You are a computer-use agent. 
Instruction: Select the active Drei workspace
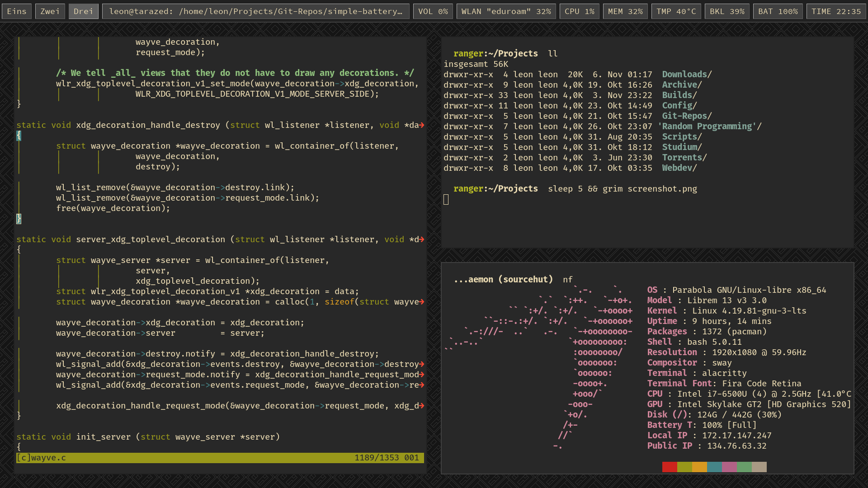click(83, 11)
